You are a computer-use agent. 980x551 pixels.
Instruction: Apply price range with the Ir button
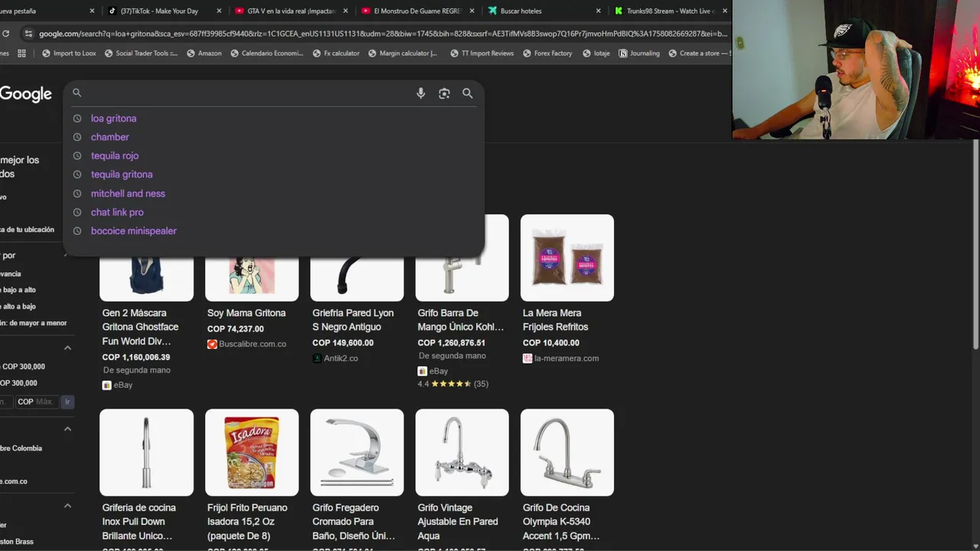(67, 402)
